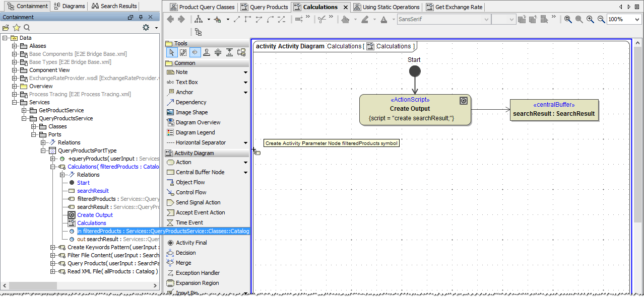Click the back navigation arrow in diagram toolbar
Screen dimensions: 644x300
click(x=171, y=19)
